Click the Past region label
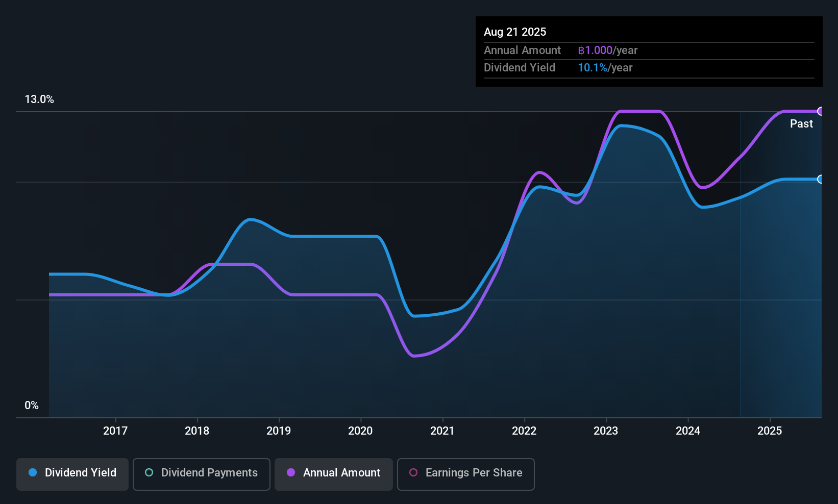The width and height of the screenshot is (838, 504). coord(801,123)
